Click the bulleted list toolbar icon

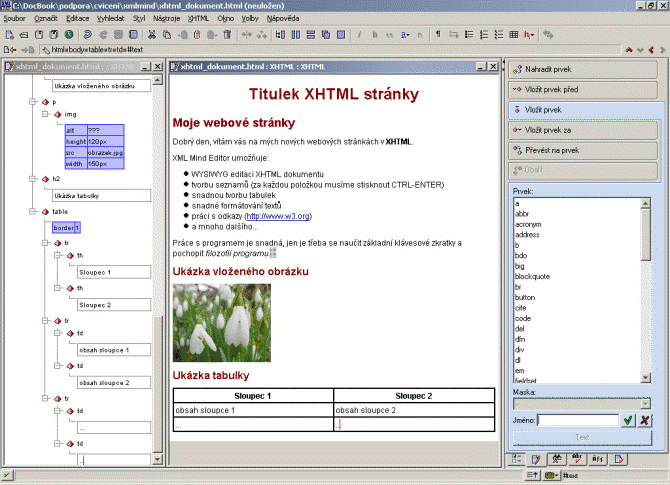469,35
